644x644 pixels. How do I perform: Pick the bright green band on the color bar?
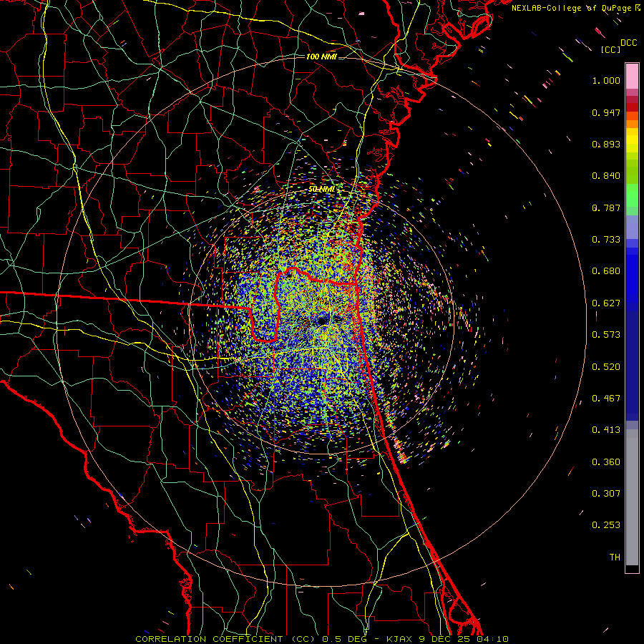pos(632,195)
